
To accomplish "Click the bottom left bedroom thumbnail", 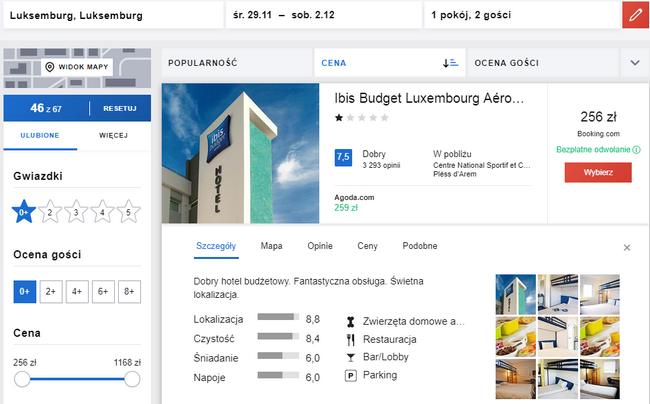I will point(516,379).
